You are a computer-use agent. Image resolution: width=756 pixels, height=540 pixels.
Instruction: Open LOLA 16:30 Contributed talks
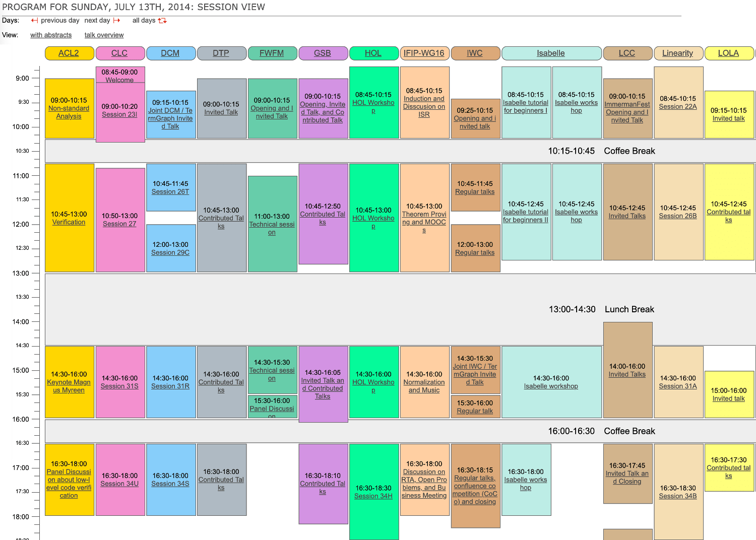[x=729, y=472]
